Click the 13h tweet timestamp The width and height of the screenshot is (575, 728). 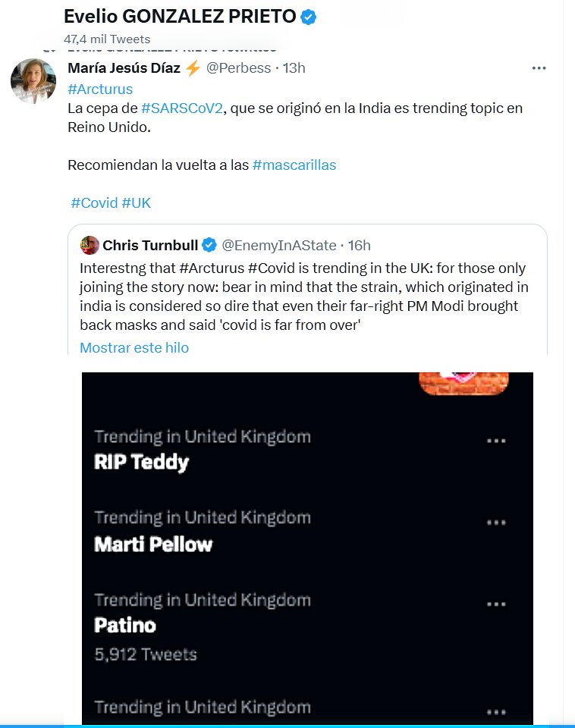pos(294,68)
